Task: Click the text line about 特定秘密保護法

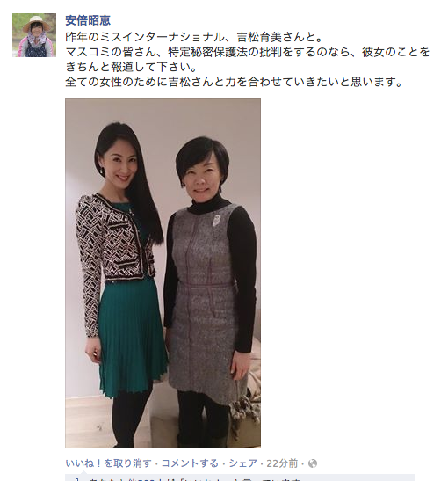Action: pyautogui.click(x=248, y=52)
